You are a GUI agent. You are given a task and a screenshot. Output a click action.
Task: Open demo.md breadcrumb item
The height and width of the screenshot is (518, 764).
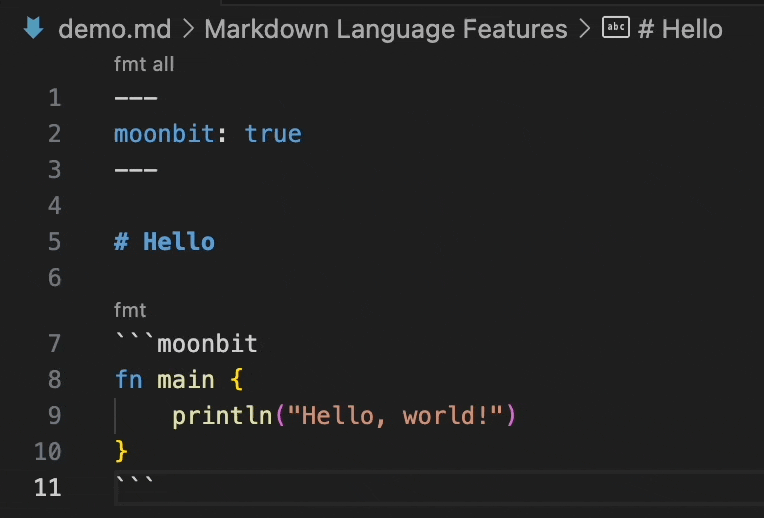[x=115, y=29]
